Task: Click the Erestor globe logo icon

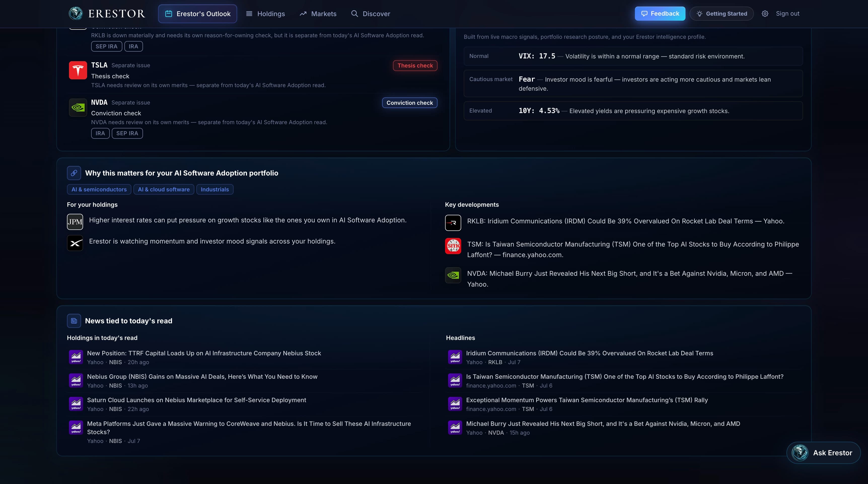Action: (76, 14)
